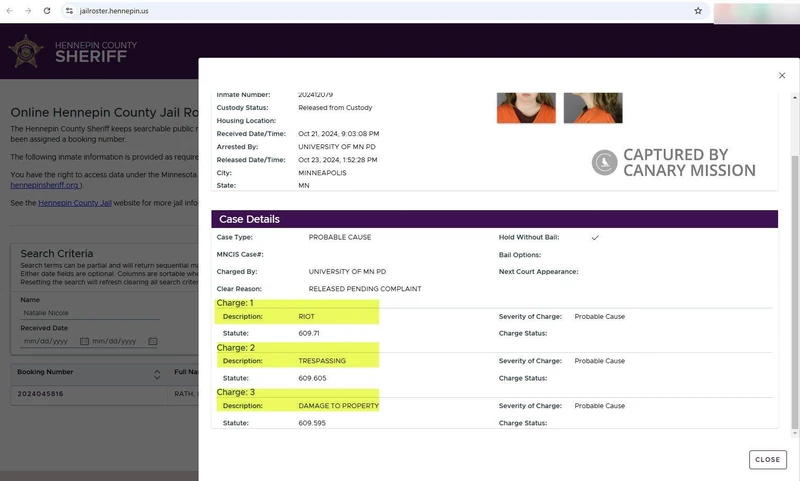Open the side-profile booking photo thumbnail
The width and height of the screenshot is (800, 481).
[593, 108]
